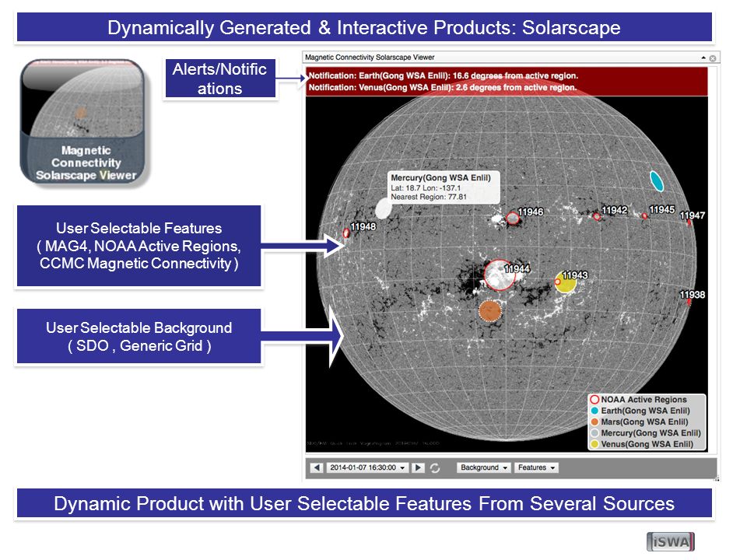The height and width of the screenshot is (560, 747).
Task: Click the User Selectable Features box
Action: [x=139, y=246]
